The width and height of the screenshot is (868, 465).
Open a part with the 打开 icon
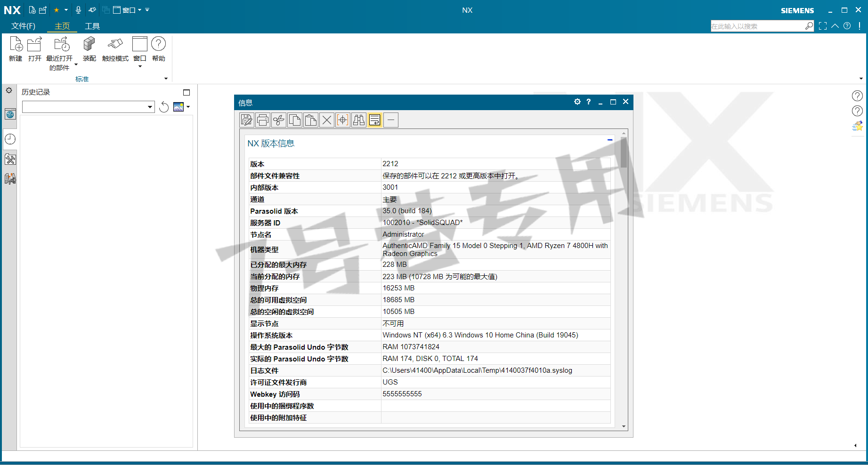coord(34,44)
